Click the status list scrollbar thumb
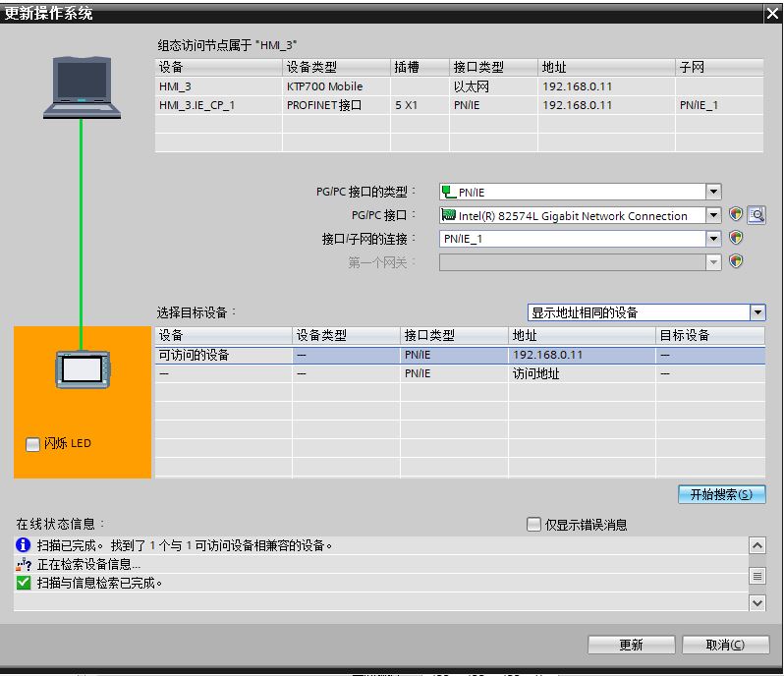This screenshot has height=676, width=784. pyautogui.click(x=757, y=576)
